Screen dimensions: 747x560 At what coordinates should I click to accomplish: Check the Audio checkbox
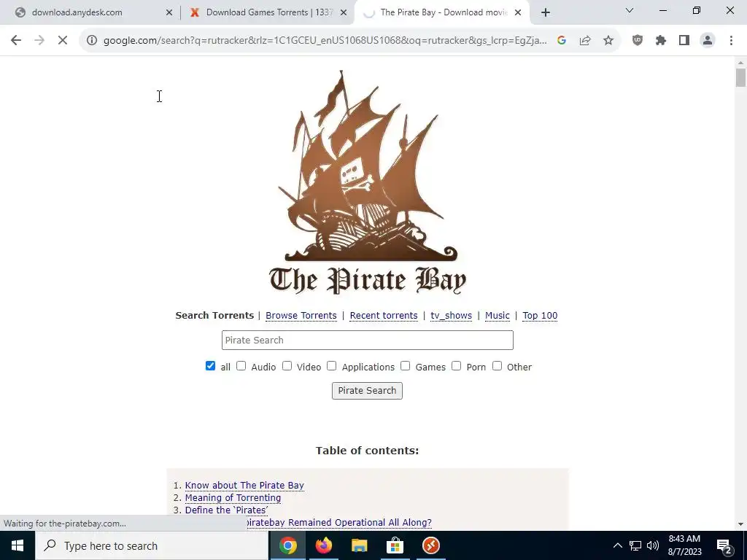click(241, 366)
